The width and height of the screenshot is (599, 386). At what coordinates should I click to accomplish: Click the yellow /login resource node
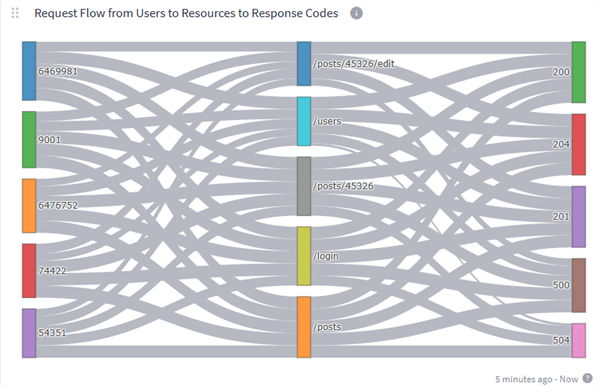click(x=304, y=256)
